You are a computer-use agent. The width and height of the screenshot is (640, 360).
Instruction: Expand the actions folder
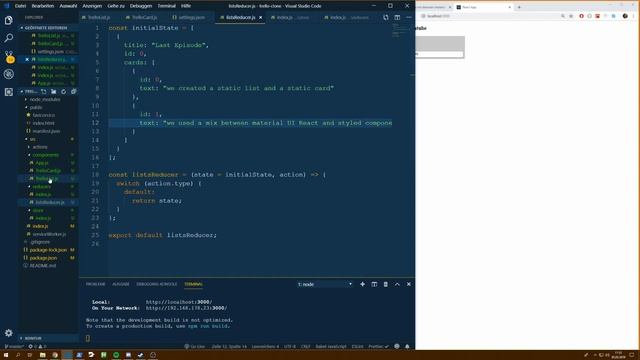[40, 147]
